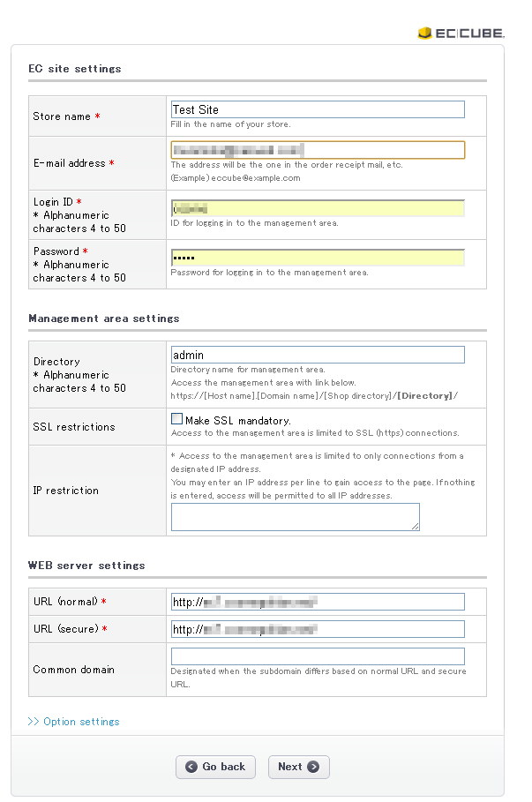Click the Directory field containing admin
Image resolution: width=532 pixels, height=802 pixels.
pos(318,355)
